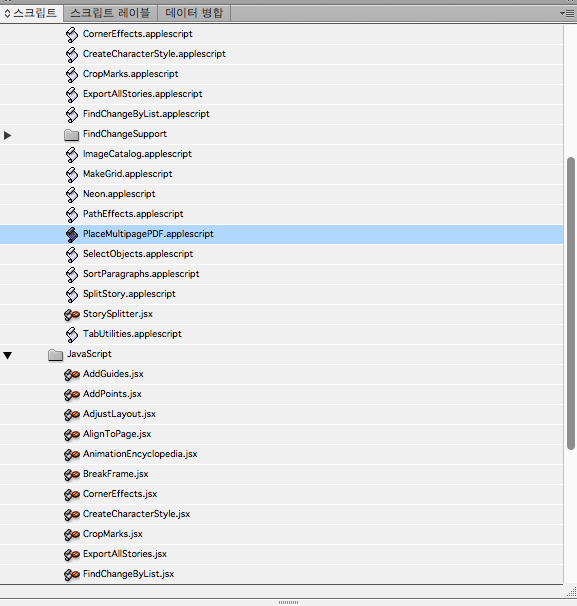Click the vertical scrollbar thumb
This screenshot has height=606, width=577.
tap(570, 303)
